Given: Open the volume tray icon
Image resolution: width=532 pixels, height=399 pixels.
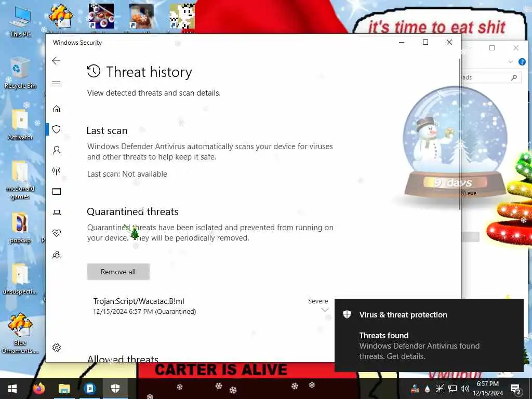Looking at the screenshot, I should [465, 389].
